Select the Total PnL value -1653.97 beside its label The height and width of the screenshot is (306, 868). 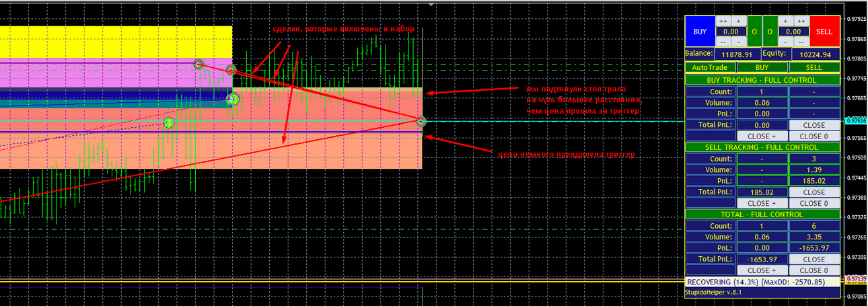[762, 260]
